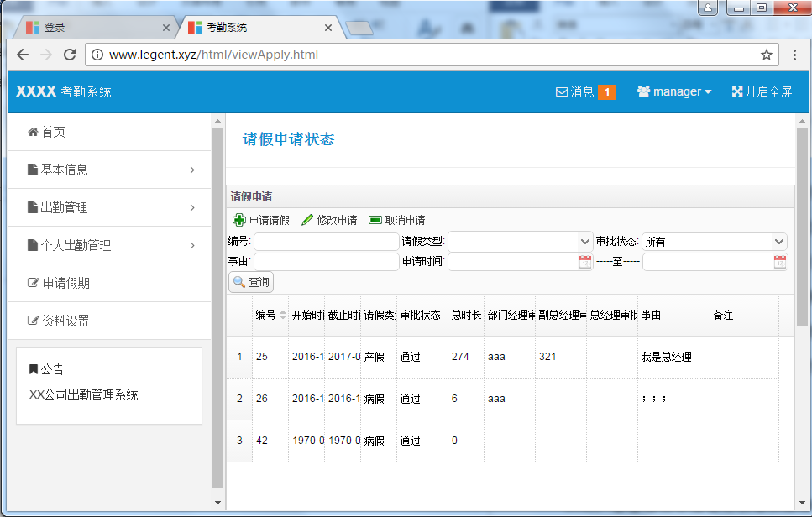Select row with 编号 25
This screenshot has width=812, height=517.
click(x=502, y=357)
